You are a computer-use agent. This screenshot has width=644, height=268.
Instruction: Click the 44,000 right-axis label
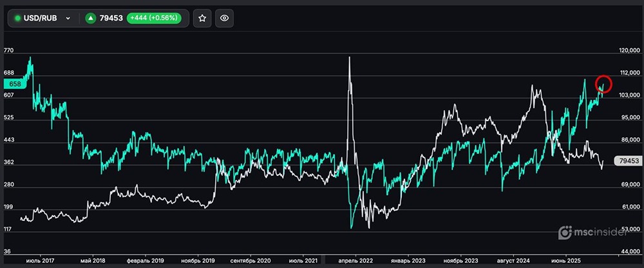(x=629, y=251)
